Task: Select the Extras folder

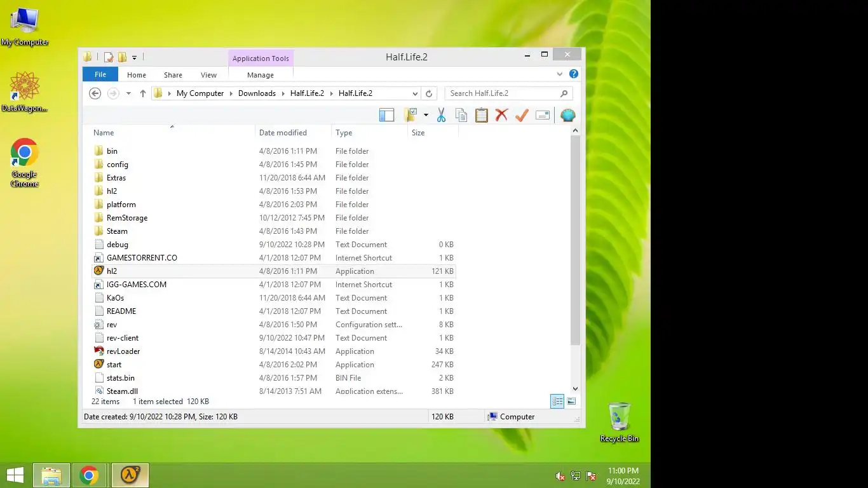Action: click(x=116, y=178)
